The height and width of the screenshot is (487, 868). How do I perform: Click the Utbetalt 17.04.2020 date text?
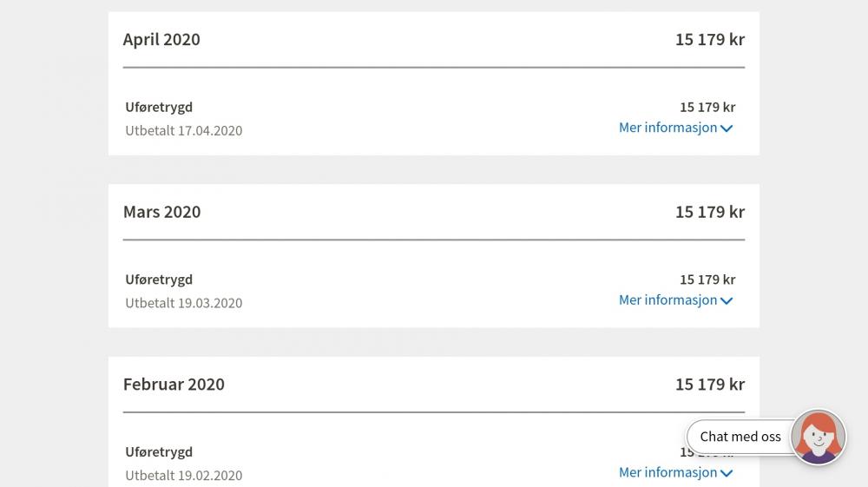184,130
